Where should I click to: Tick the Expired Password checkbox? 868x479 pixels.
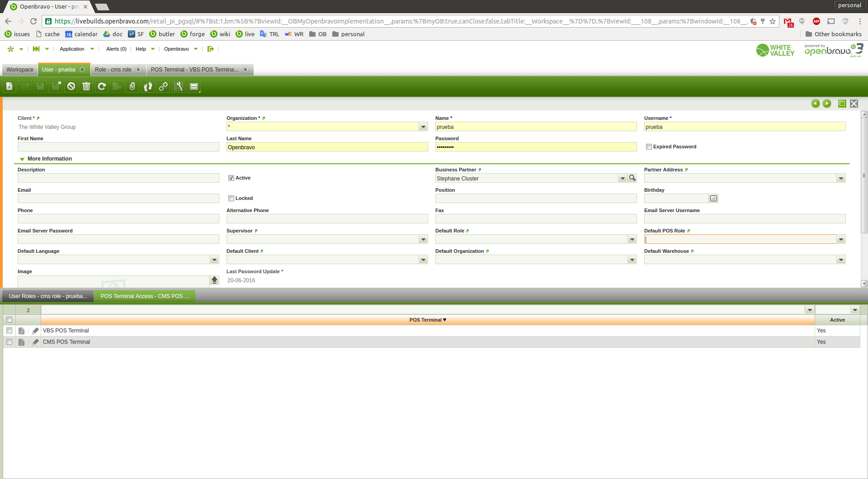click(649, 147)
